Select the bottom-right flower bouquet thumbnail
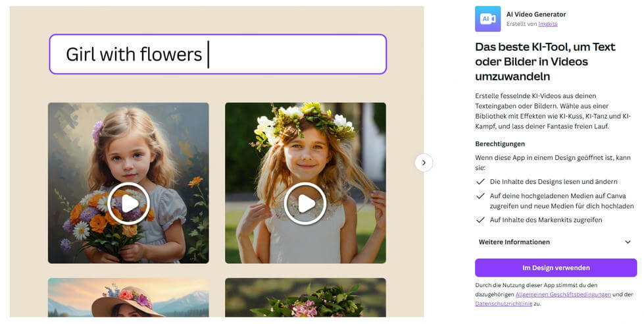 305,297
